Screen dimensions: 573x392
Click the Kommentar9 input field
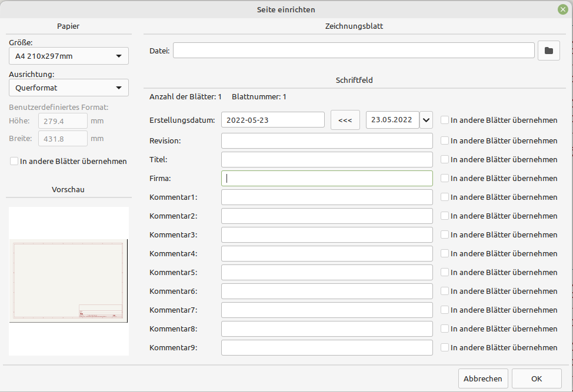click(x=327, y=347)
